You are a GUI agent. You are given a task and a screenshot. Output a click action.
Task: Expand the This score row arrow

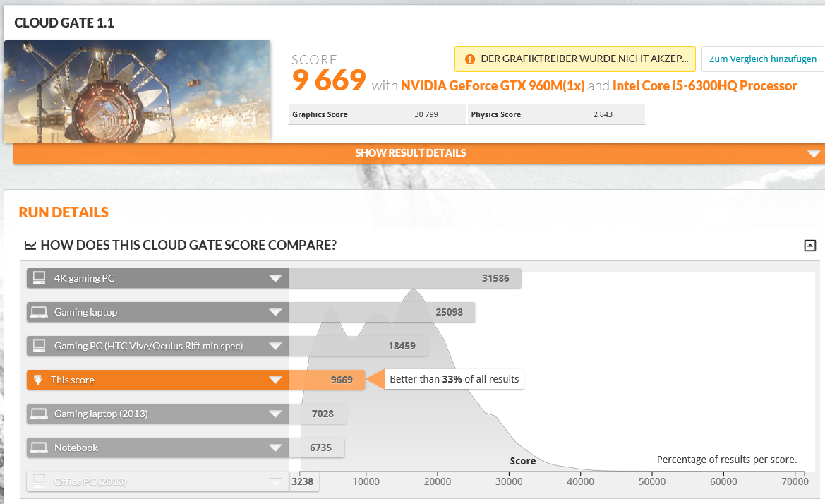(x=275, y=380)
